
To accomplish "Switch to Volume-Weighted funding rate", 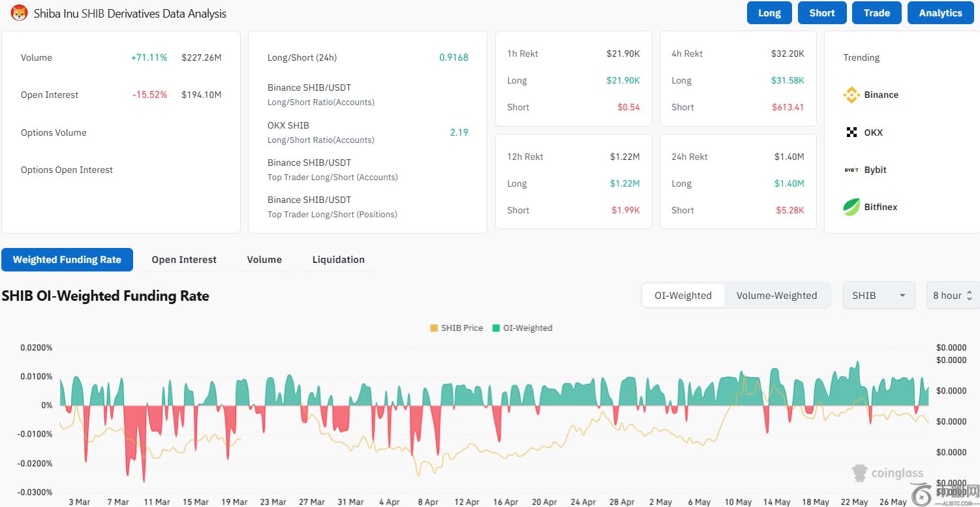I will point(776,296).
